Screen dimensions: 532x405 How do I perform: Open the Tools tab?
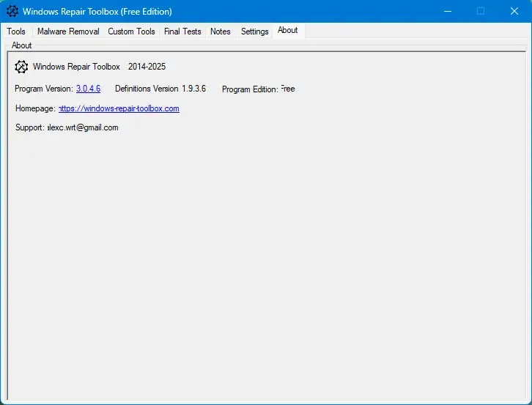pyautogui.click(x=16, y=31)
